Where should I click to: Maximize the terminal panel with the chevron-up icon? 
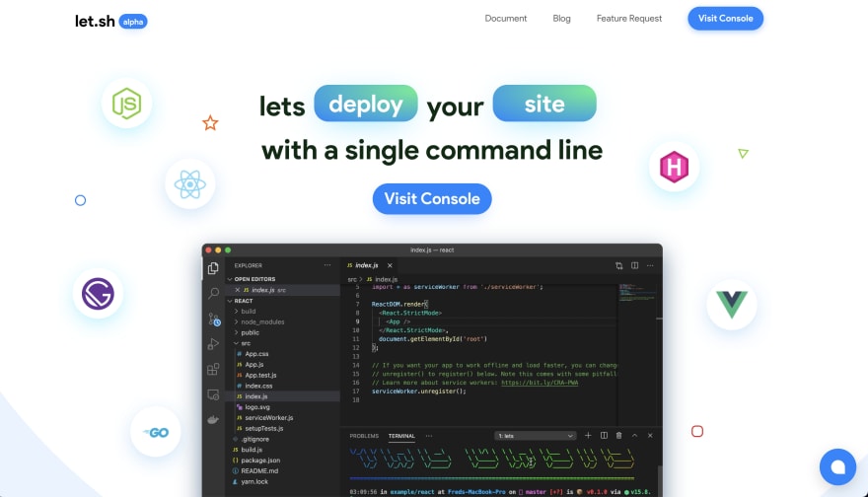point(635,436)
